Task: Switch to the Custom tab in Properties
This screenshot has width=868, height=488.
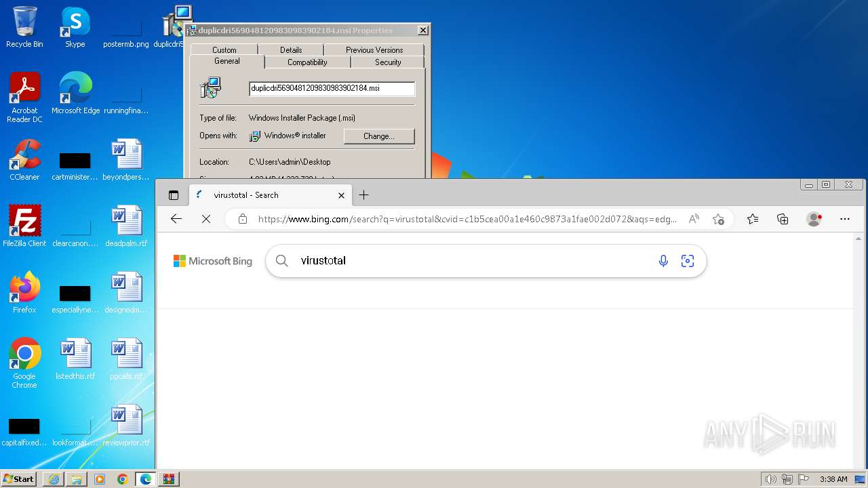Action: tap(224, 49)
